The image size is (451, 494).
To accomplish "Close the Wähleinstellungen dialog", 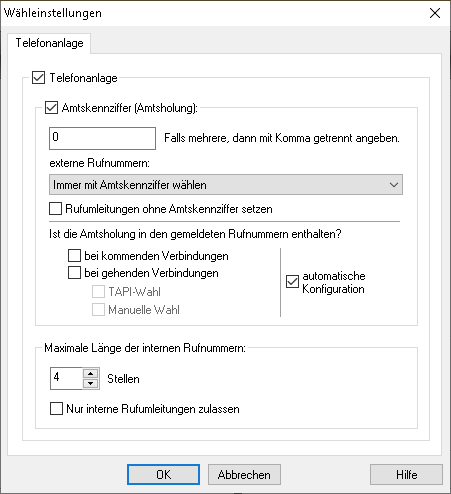I will (435, 13).
